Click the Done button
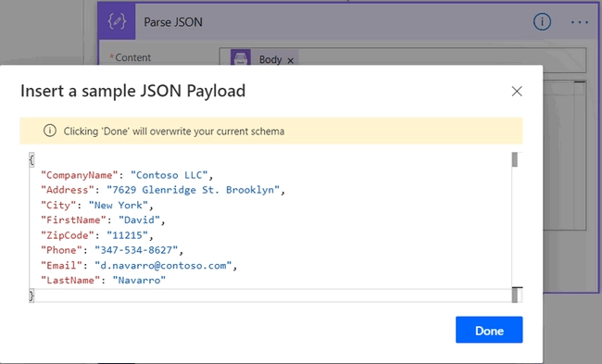602x364 pixels. point(489,330)
